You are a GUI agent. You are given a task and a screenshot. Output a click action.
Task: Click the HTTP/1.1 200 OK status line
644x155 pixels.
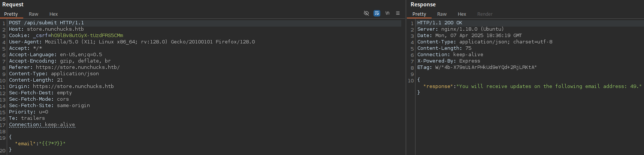tap(440, 23)
